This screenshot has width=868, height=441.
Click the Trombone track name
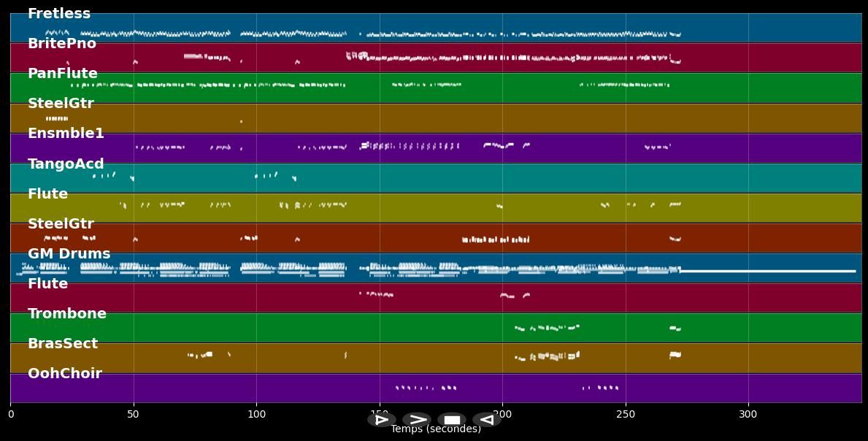(x=67, y=314)
